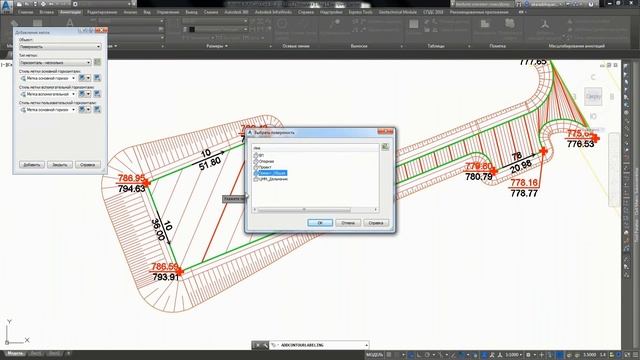Open edit style arrow menu in вспомогательной горизонтали row
The image size is (640, 360).
point(88,93)
